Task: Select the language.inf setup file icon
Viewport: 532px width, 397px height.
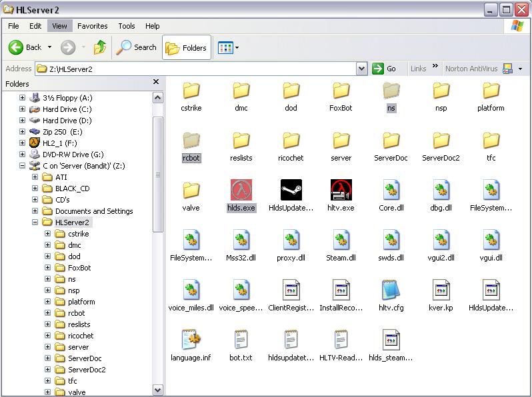Action: [x=191, y=339]
